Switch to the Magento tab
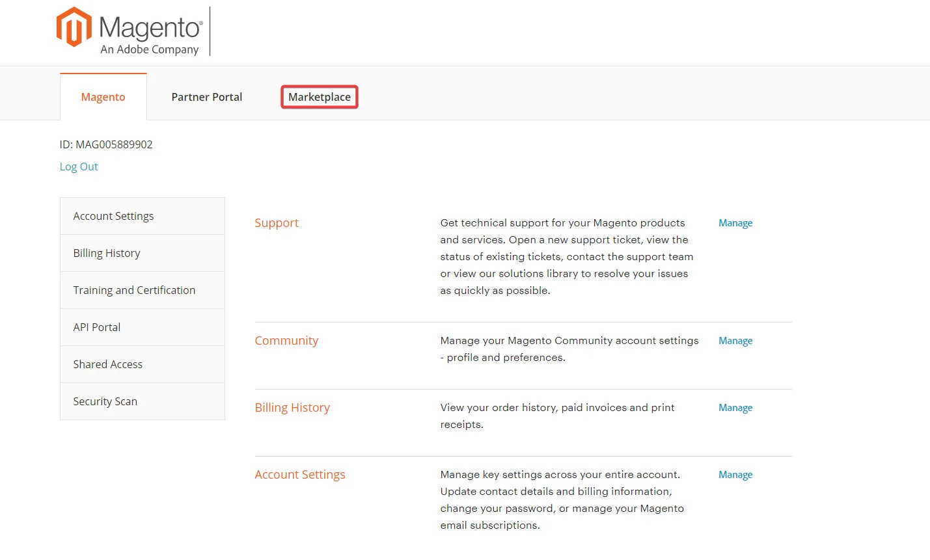The image size is (930, 560). coord(103,97)
